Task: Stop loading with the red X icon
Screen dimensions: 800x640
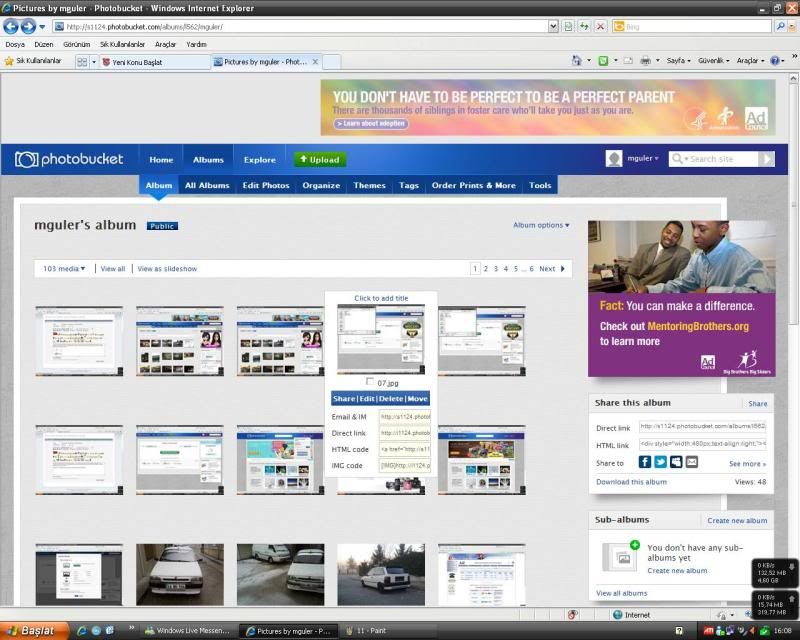Action: [x=601, y=26]
